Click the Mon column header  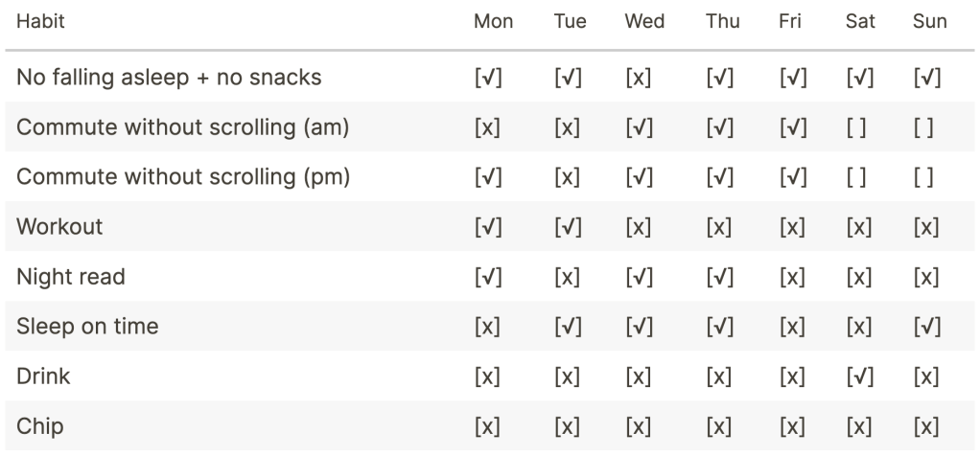tap(493, 22)
